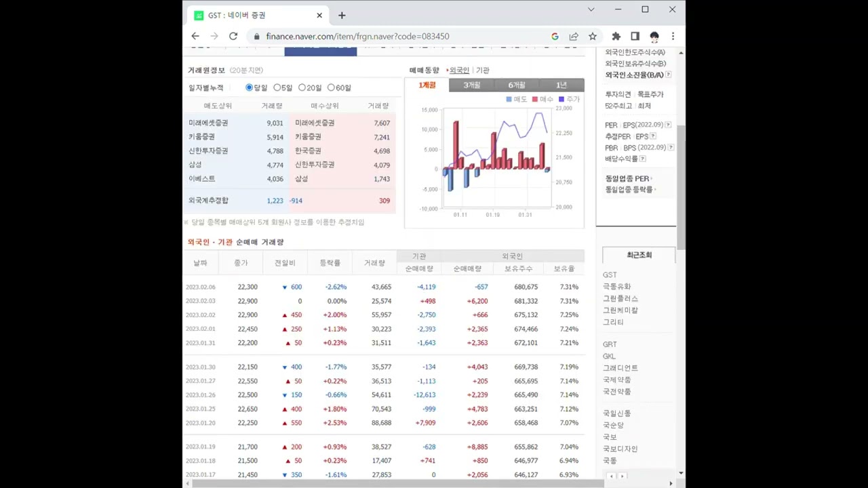Select the 60일 radio button
This screenshot has height=488, width=868.
click(331, 87)
